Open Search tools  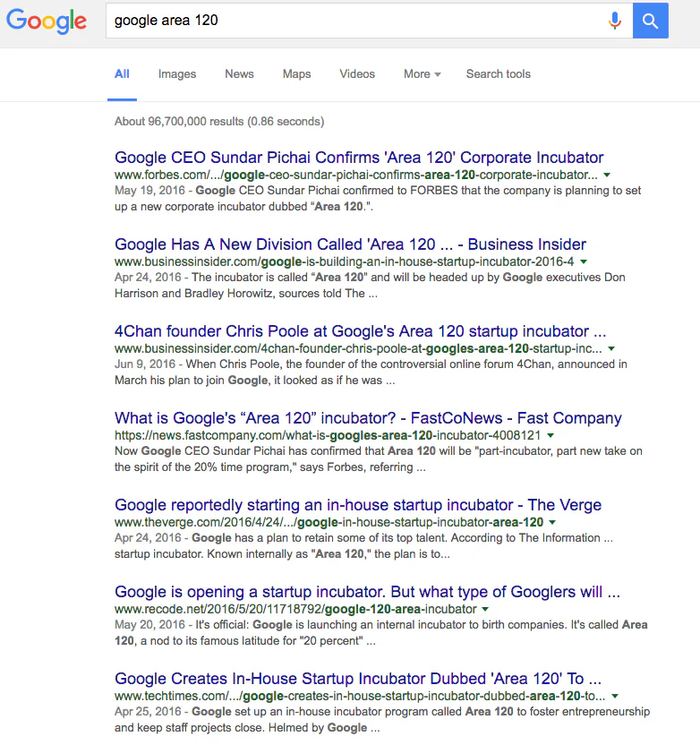point(499,74)
